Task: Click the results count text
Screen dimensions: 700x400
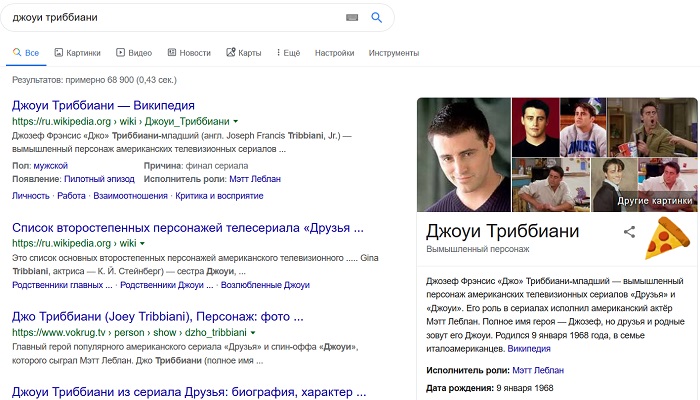Action: click(94, 80)
